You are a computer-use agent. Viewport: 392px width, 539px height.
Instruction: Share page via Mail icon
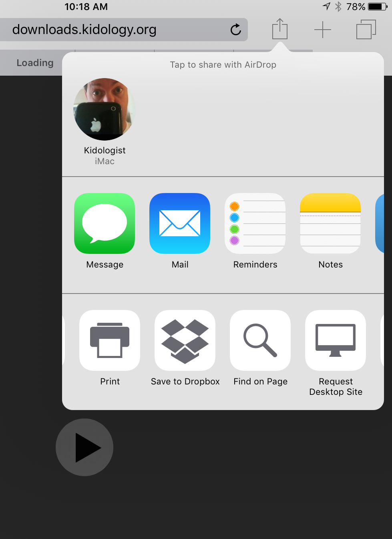click(x=180, y=223)
